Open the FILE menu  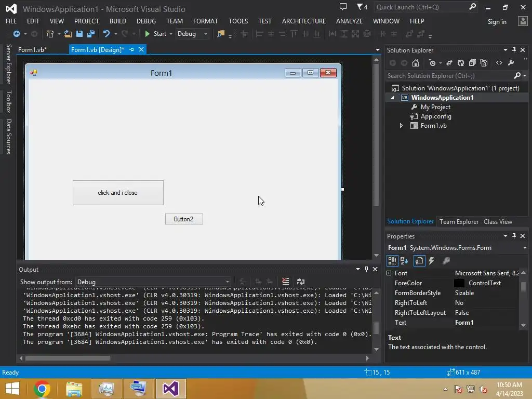(11, 21)
